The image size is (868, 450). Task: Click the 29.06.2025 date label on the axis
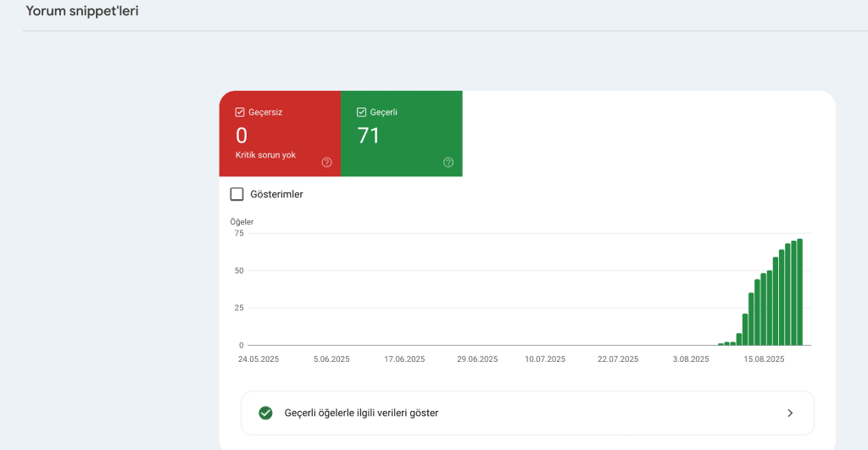pyautogui.click(x=477, y=359)
